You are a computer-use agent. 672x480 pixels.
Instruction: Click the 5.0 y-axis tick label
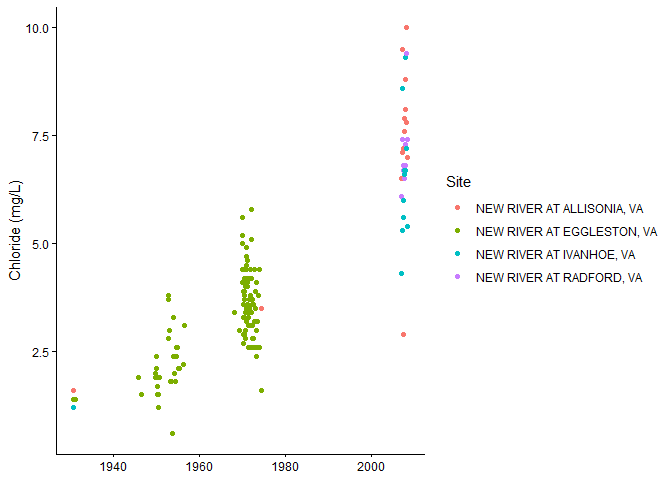[x=41, y=244]
